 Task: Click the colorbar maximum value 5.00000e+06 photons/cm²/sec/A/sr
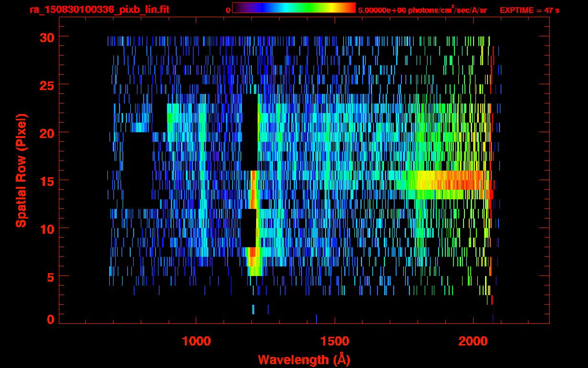[422, 10]
